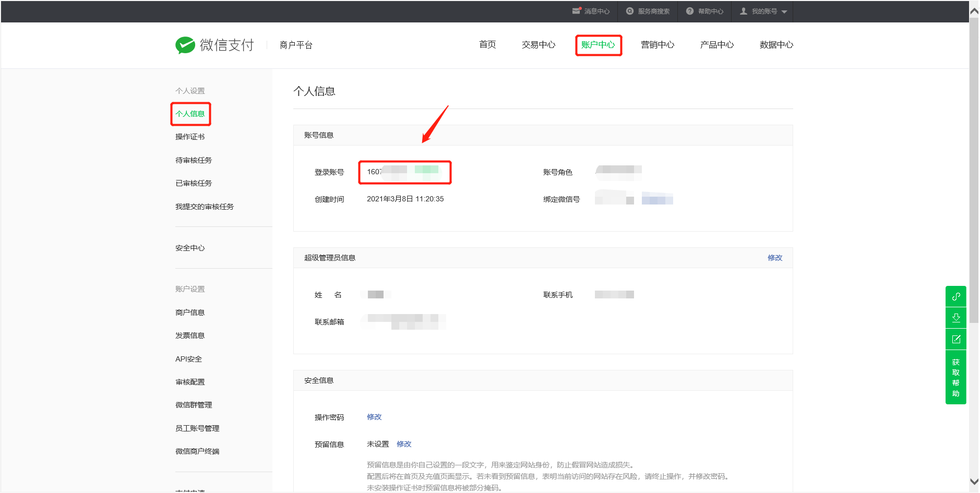Open 微信群管理 in the sidebar

click(x=194, y=405)
